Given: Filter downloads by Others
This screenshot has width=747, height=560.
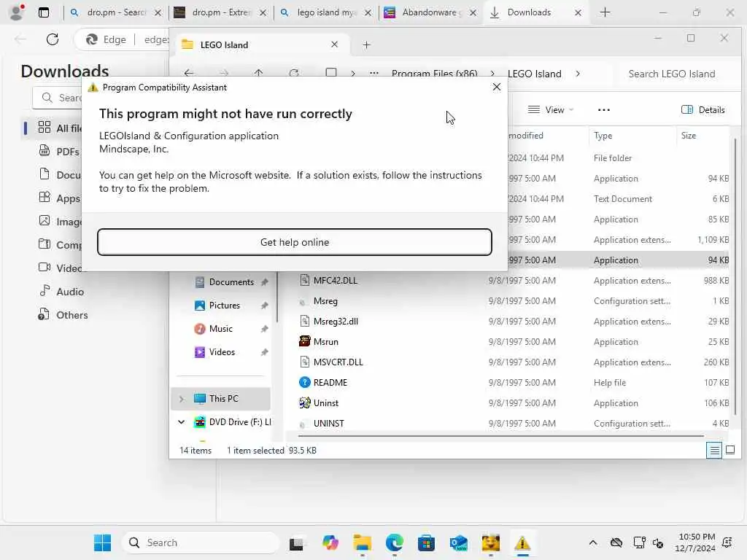Looking at the screenshot, I should click(63, 315).
